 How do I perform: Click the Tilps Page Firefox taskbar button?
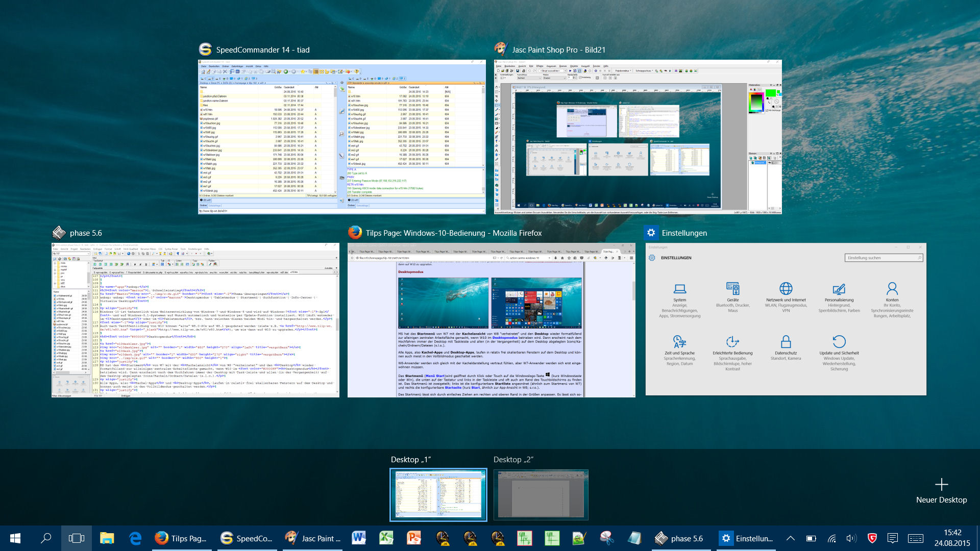coord(182,538)
